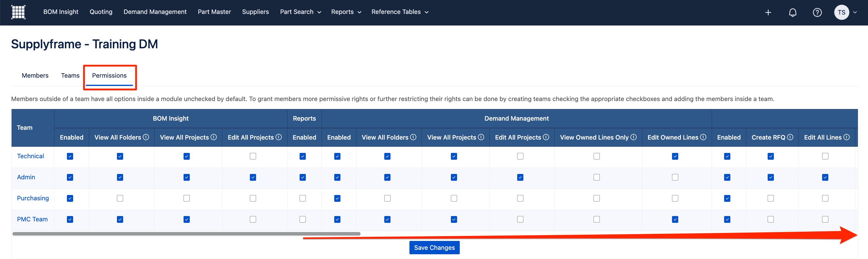Open user account dropdown chevron
Screen dimensions: 868x259
[x=855, y=12]
